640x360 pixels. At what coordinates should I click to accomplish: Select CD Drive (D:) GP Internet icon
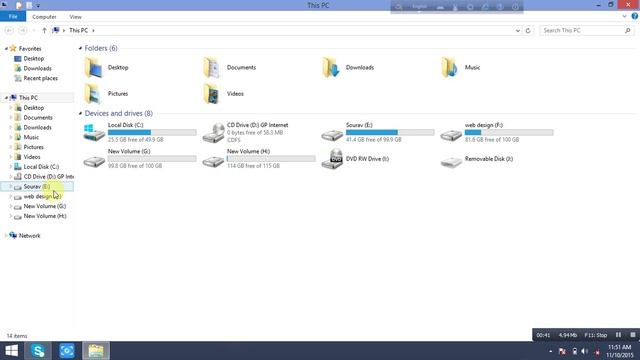click(213, 133)
